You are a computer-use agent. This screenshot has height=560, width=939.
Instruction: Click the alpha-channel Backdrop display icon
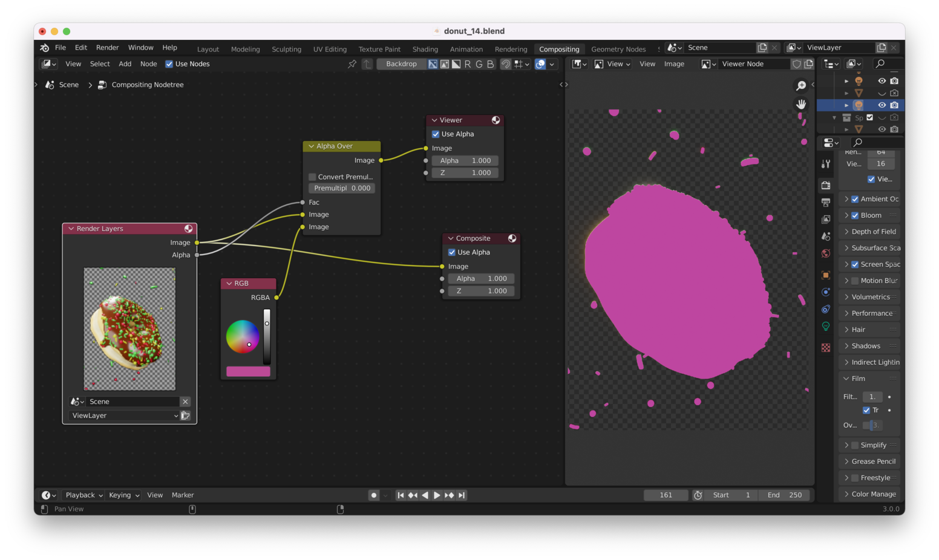click(x=456, y=63)
